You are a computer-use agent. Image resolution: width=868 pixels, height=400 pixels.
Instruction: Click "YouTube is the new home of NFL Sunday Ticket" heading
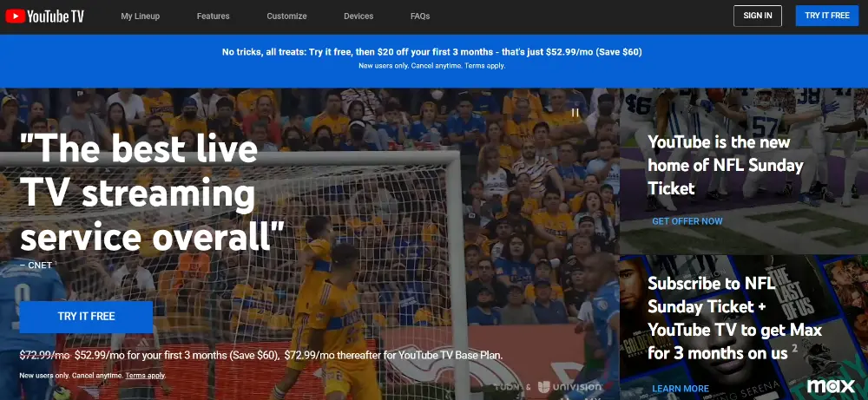pos(726,165)
